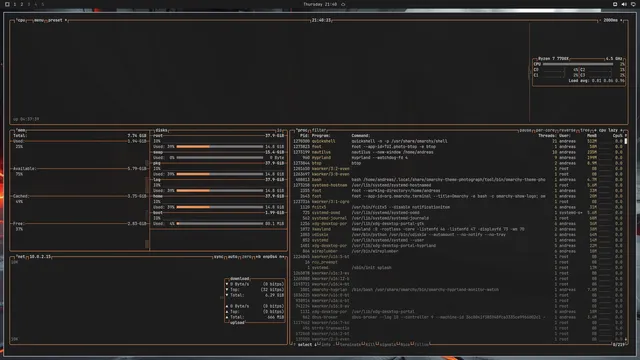Viewport: 640px width, 360px height.
Task: Click the MemB column header
Action: (x=592, y=136)
